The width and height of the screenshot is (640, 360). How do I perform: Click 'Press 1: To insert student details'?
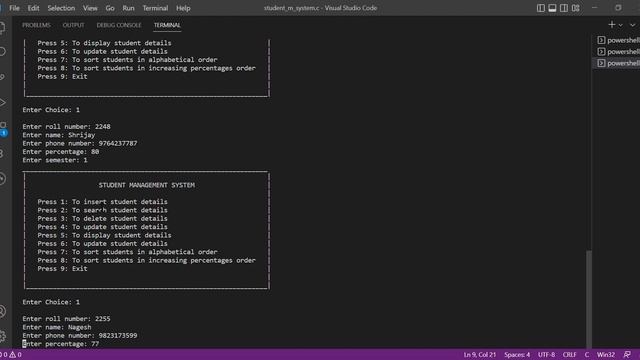(102, 202)
